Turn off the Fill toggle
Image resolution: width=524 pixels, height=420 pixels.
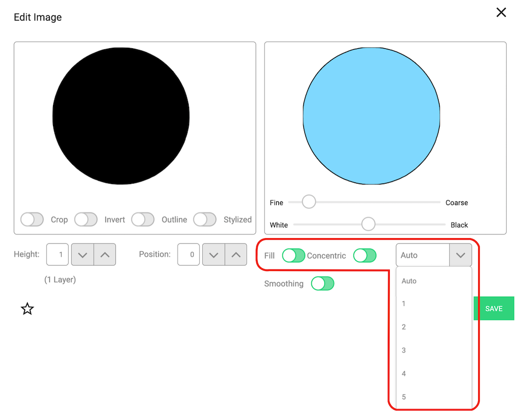(293, 255)
